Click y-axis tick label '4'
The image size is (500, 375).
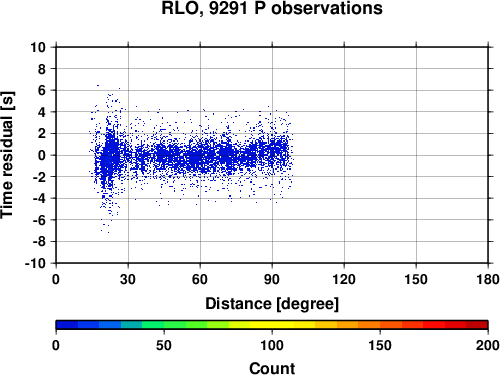(42, 112)
